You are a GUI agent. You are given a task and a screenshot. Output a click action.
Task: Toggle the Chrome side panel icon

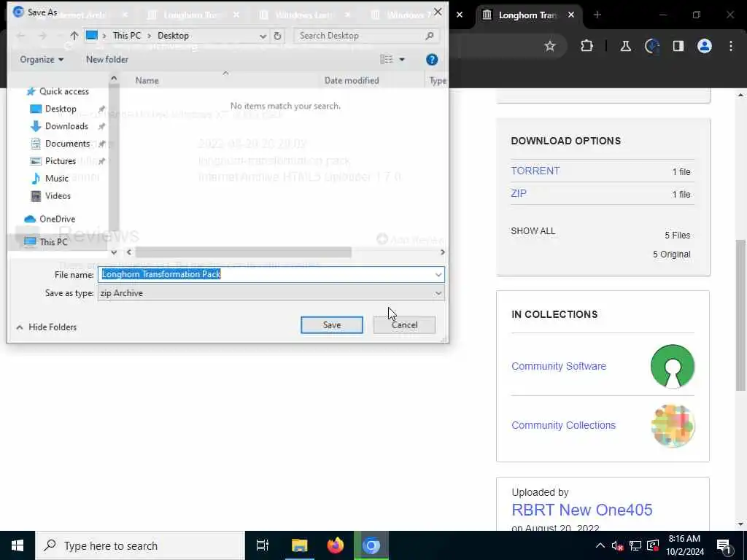pyautogui.click(x=678, y=46)
